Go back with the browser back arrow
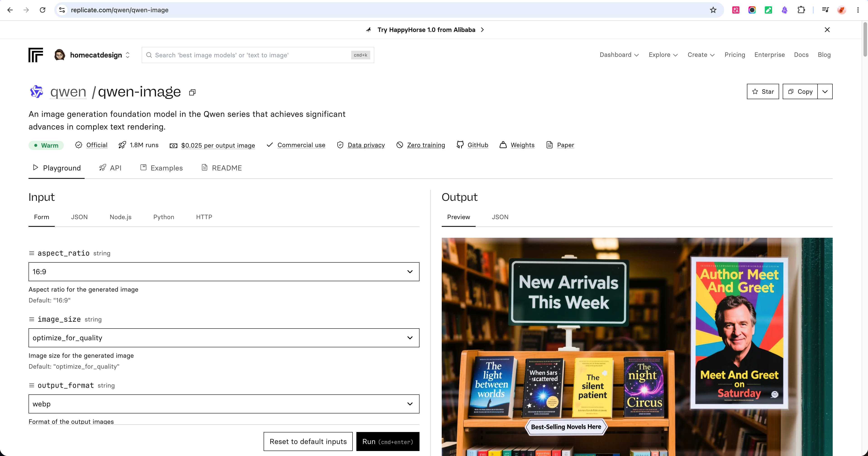Screen dimensions: 868x456 10,10
